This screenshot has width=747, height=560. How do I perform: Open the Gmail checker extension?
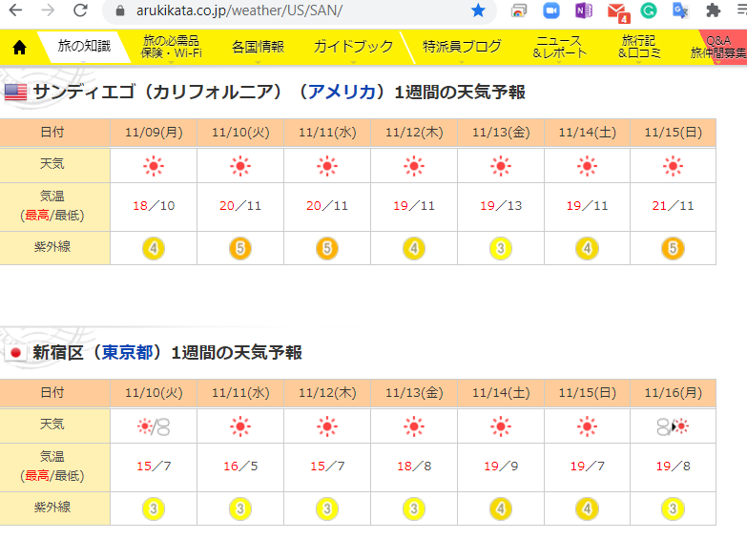pos(618,11)
